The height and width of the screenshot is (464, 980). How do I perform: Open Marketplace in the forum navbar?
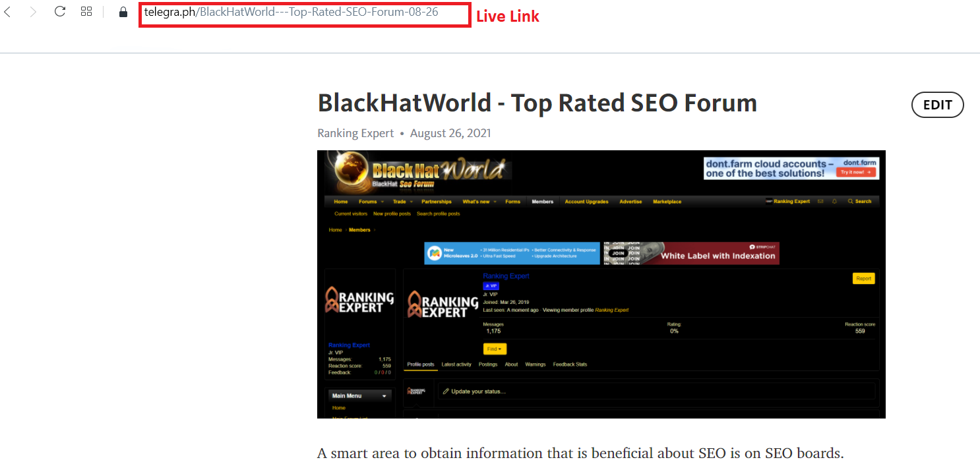(667, 202)
